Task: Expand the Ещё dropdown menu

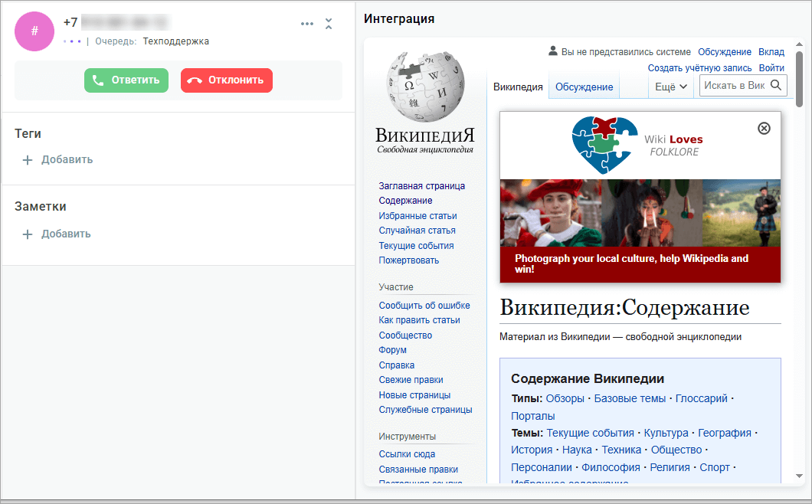Action: tap(670, 87)
